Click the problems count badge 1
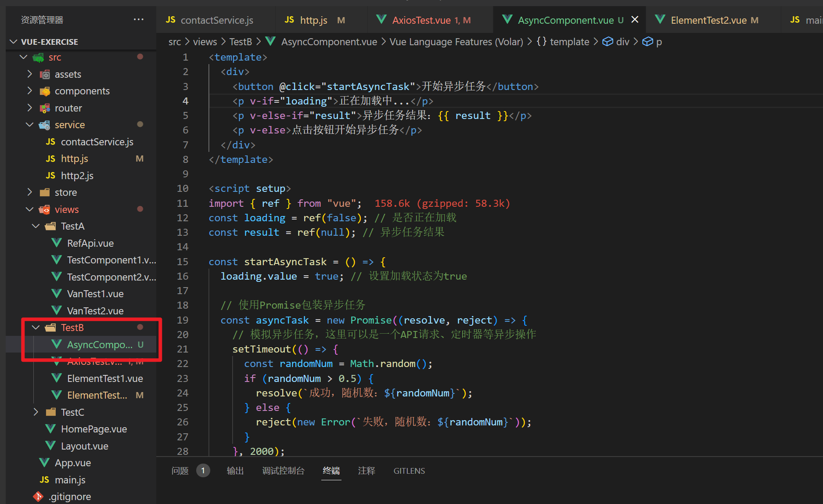 pyautogui.click(x=203, y=471)
